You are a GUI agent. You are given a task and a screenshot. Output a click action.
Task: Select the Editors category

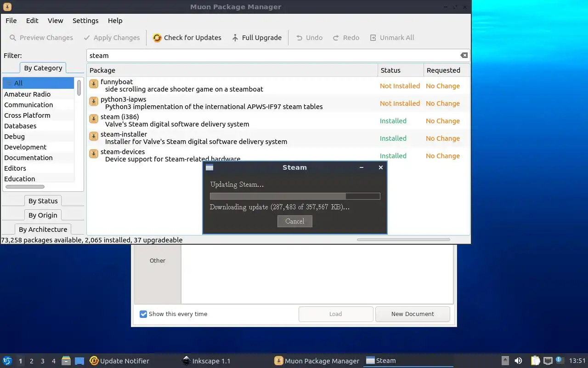[x=38, y=168]
